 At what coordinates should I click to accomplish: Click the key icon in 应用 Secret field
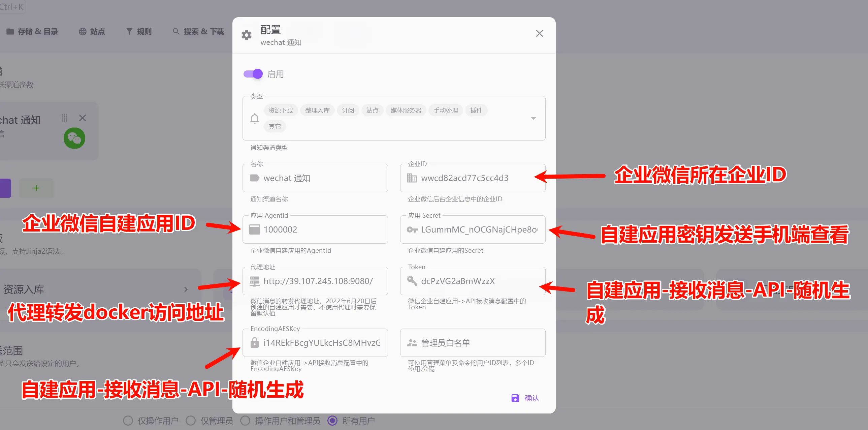pos(412,229)
